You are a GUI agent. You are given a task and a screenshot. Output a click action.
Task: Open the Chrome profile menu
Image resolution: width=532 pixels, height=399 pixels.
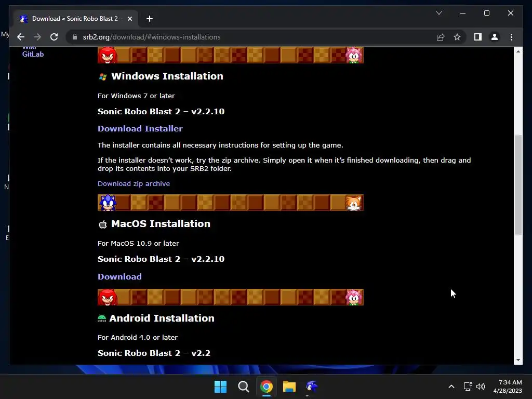[x=495, y=37]
